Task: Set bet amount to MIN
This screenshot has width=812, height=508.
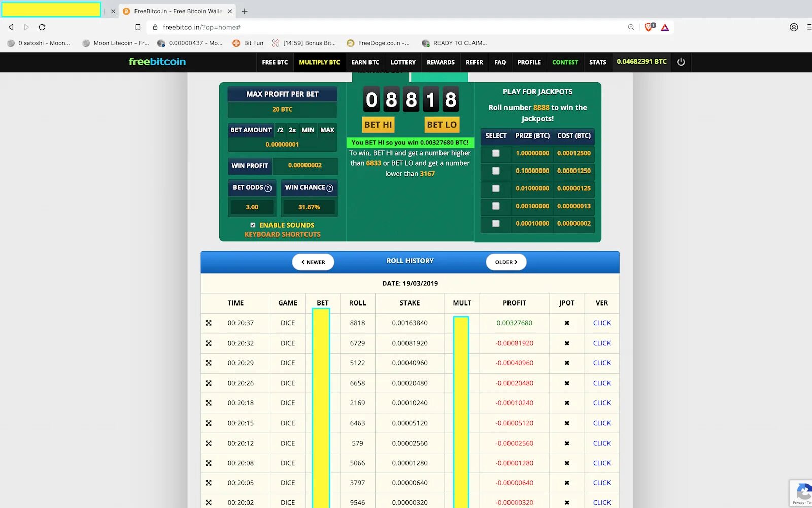Action: pos(308,130)
